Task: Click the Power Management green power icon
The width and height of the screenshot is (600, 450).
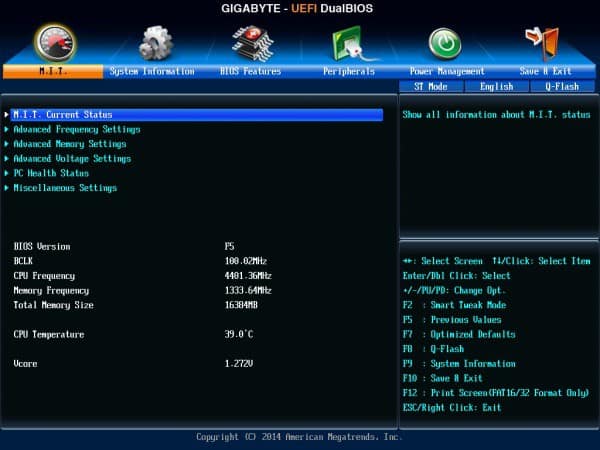Action: coord(446,43)
